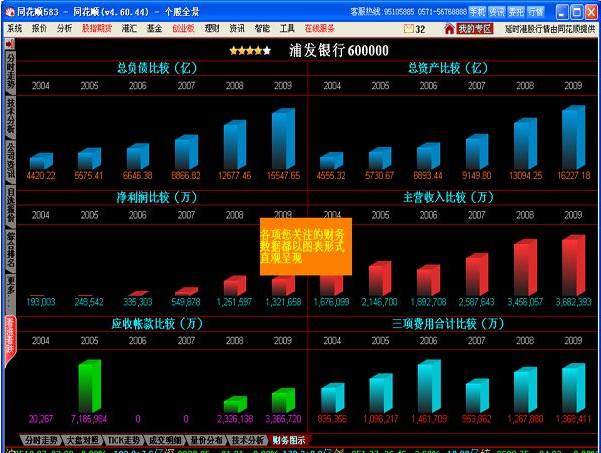Click the 三项费用合计比较（万） heading
This screenshot has width=601, height=453.
coord(448,323)
